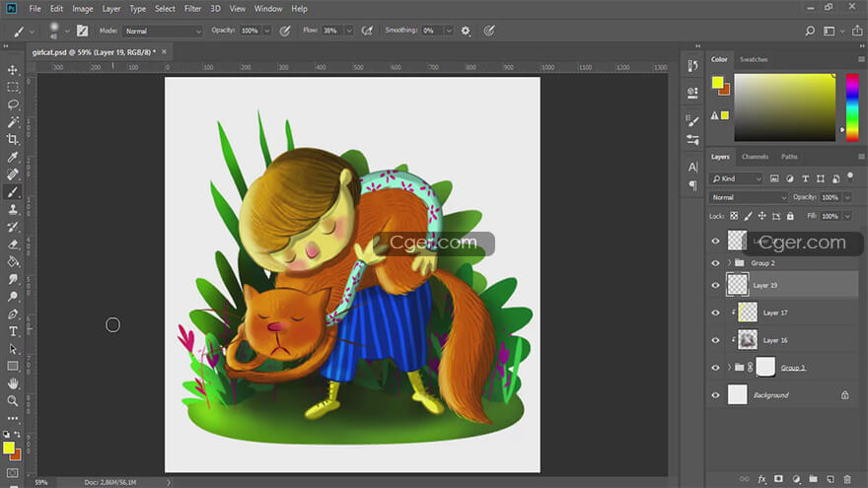
Task: Pick color in the Color panel field
Action: tap(784, 107)
